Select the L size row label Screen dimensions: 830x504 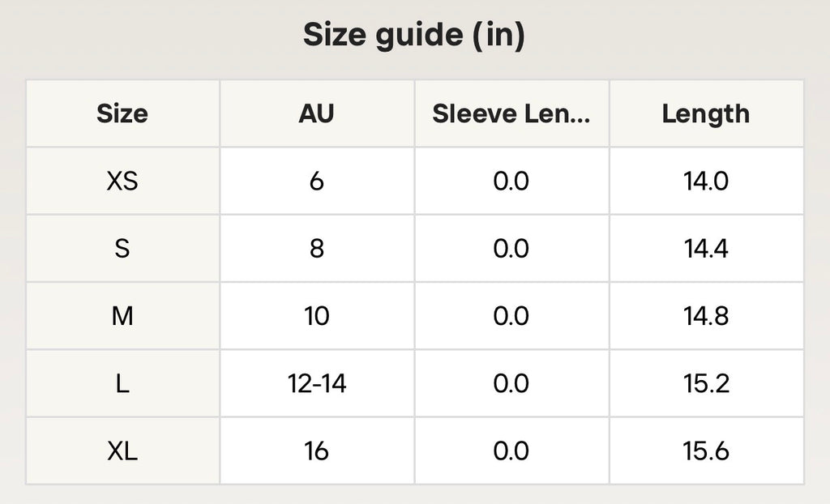tap(122, 383)
